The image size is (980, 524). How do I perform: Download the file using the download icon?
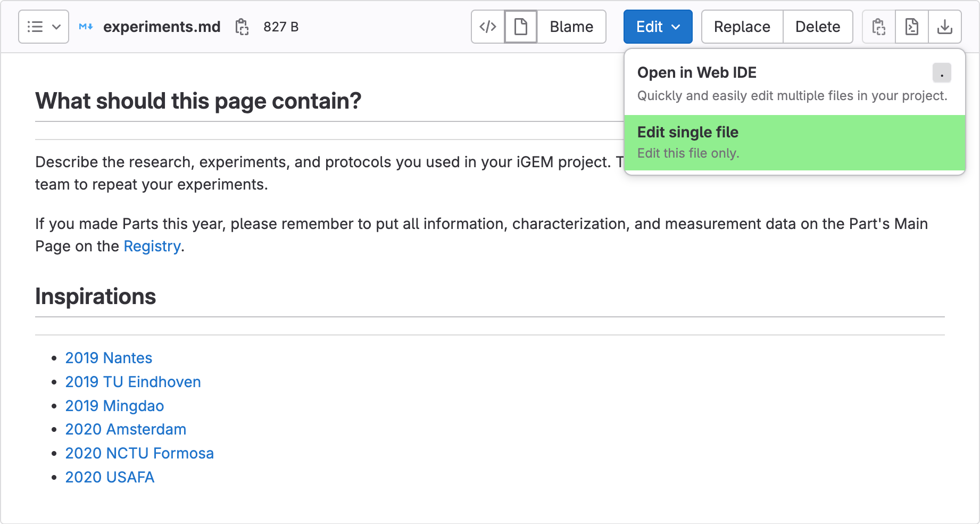coord(945,27)
